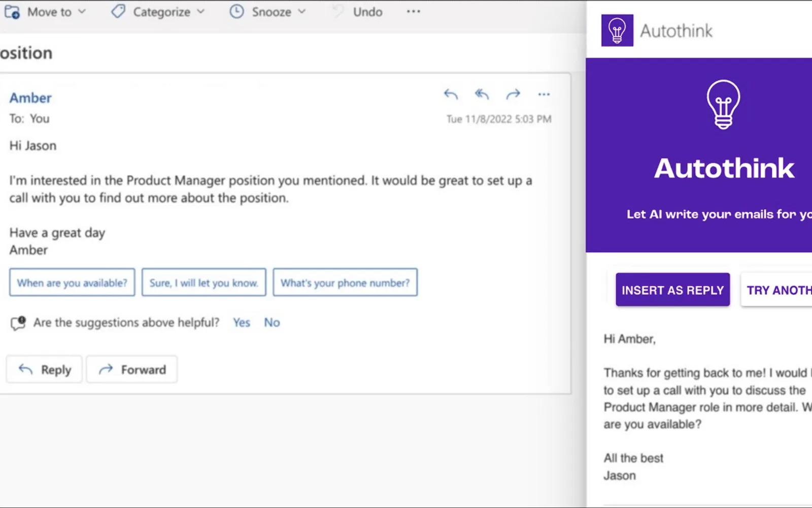Click the Snooze clock icon

click(236, 12)
